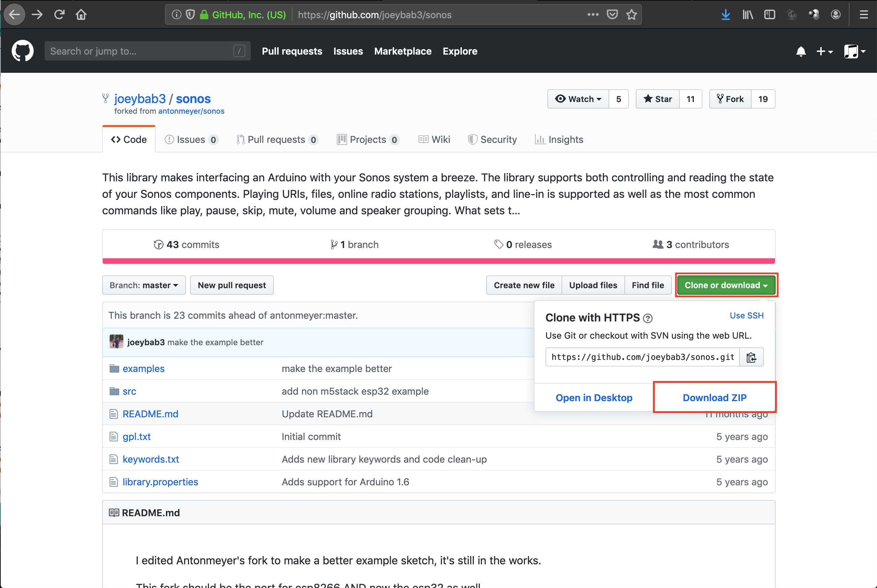Image resolution: width=877 pixels, height=588 pixels.
Task: Click Download ZIP
Action: (x=714, y=397)
